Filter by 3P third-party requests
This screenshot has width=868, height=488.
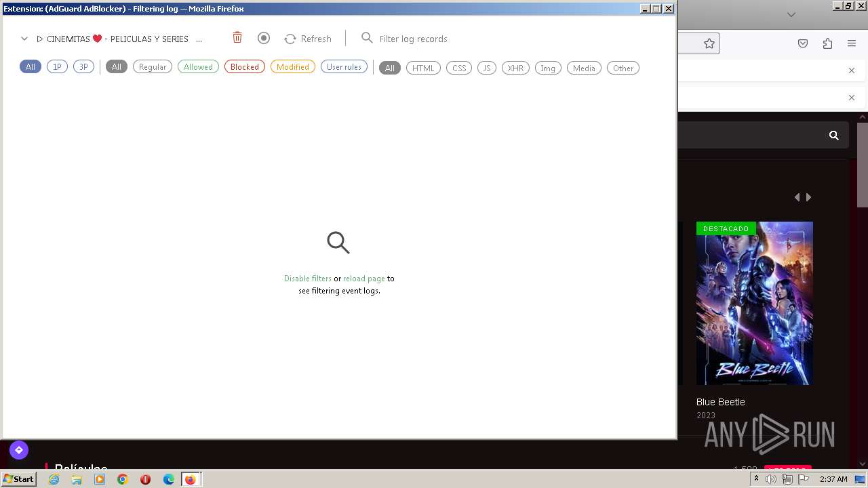(83, 66)
